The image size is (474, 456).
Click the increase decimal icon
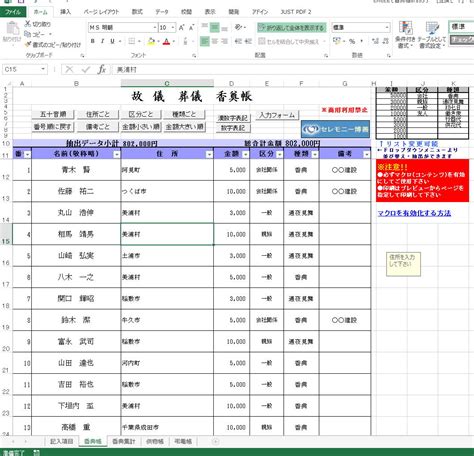[376, 41]
